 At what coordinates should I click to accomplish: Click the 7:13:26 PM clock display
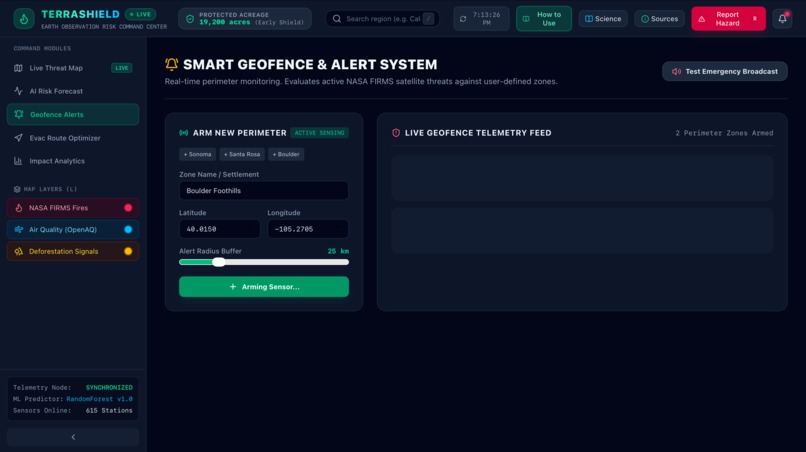click(486, 19)
